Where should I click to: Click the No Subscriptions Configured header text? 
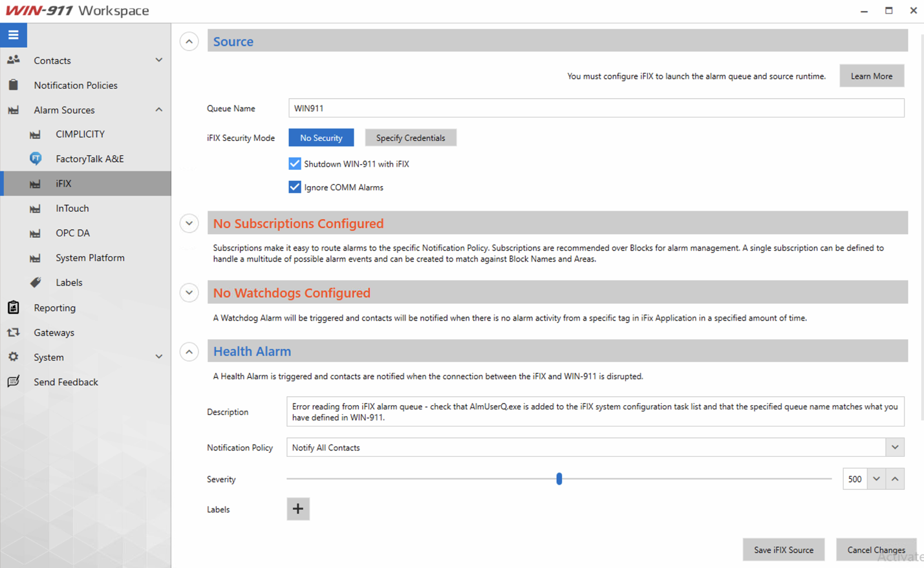click(298, 224)
